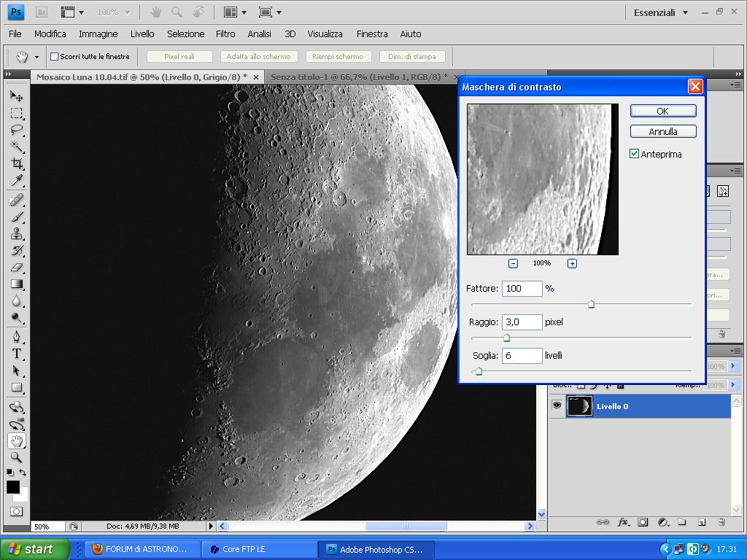Select the Rectangular Marquee tool
Viewport: 747px width, 560px height.
[16, 113]
